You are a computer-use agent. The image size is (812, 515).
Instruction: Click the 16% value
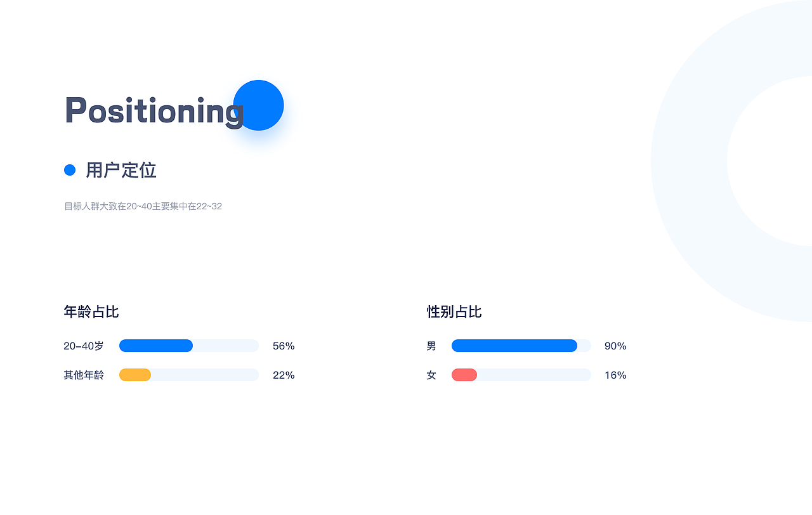[615, 375]
